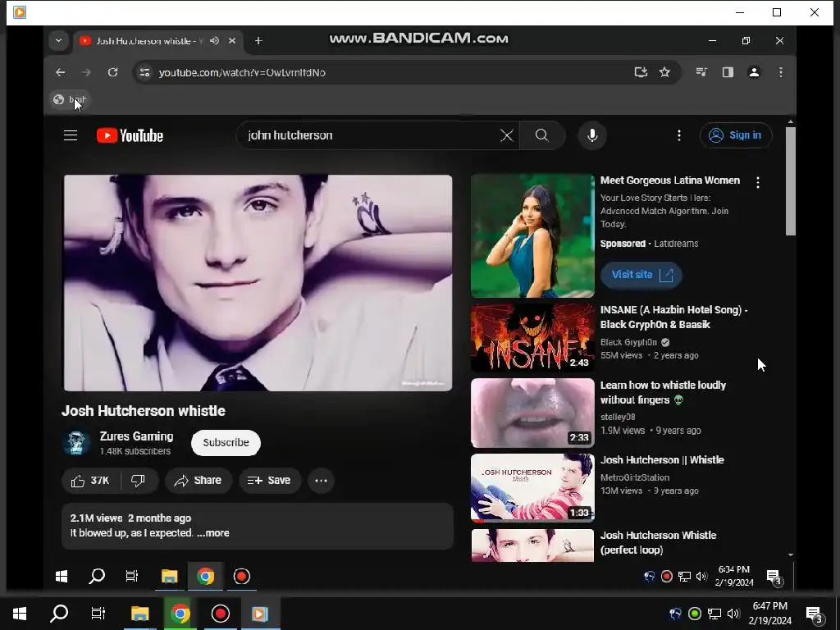Click the main video player
This screenshot has height=630, width=840.
pyautogui.click(x=258, y=283)
